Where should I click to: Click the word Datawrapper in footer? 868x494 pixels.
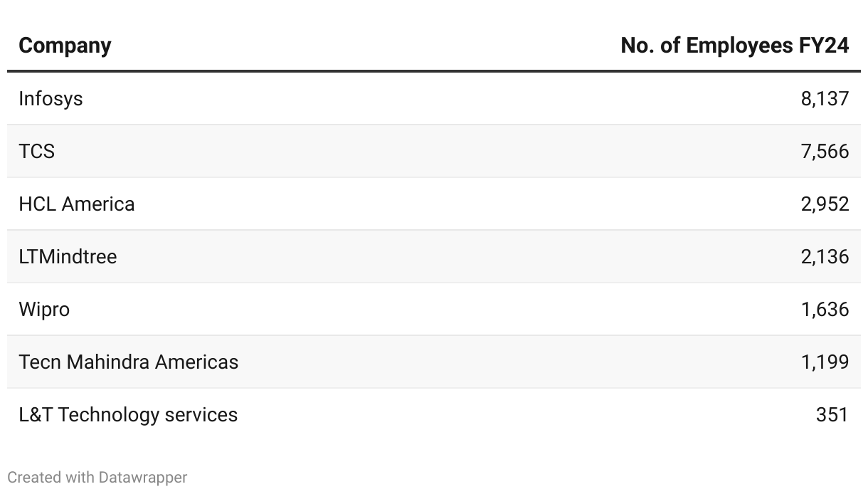(x=142, y=477)
